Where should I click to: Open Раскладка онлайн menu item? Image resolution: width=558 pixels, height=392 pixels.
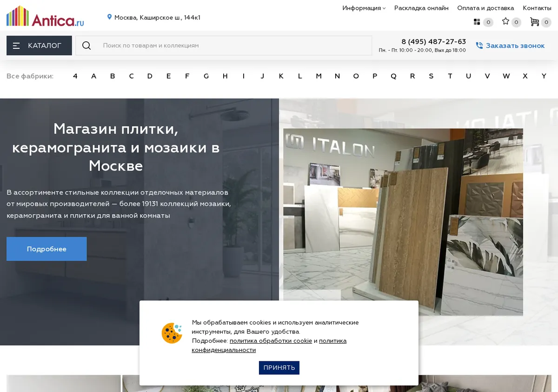[x=421, y=8]
